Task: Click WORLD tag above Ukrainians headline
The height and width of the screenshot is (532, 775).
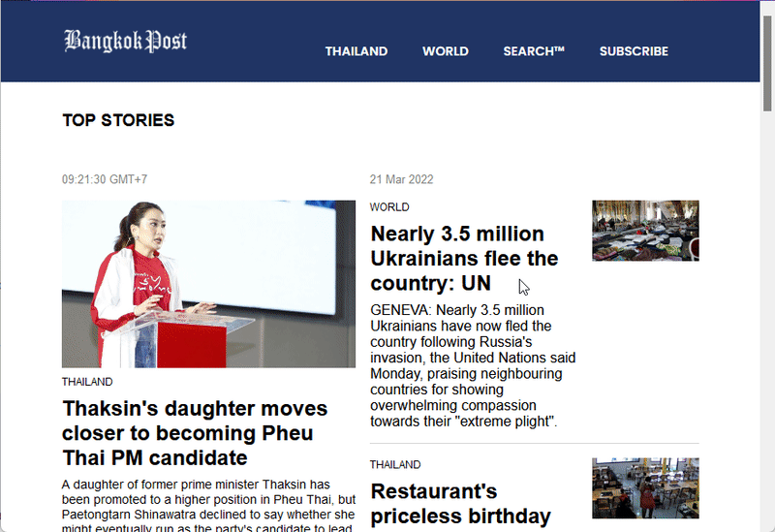Action: point(389,206)
